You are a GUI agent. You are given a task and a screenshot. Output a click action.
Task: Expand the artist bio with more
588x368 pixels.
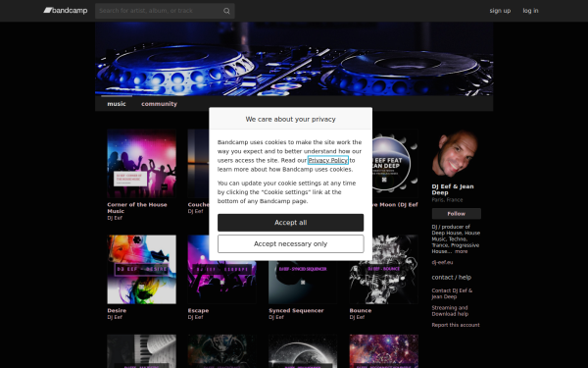(x=461, y=251)
